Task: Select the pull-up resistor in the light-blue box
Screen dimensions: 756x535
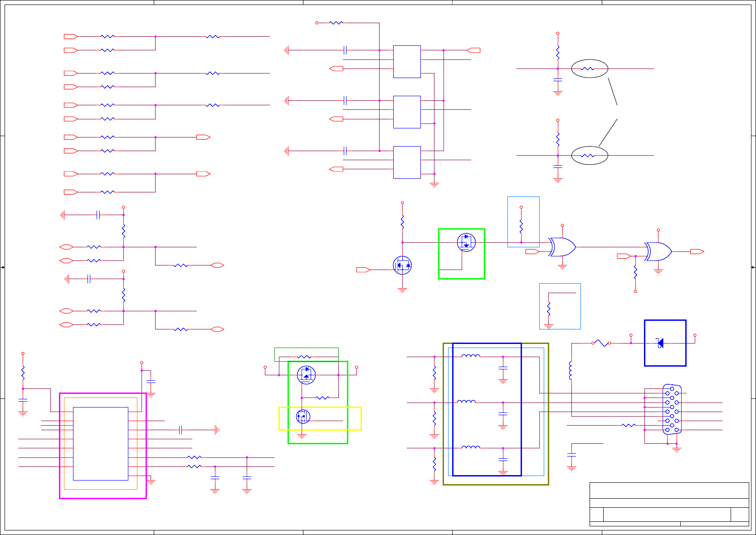Action: [x=521, y=226]
